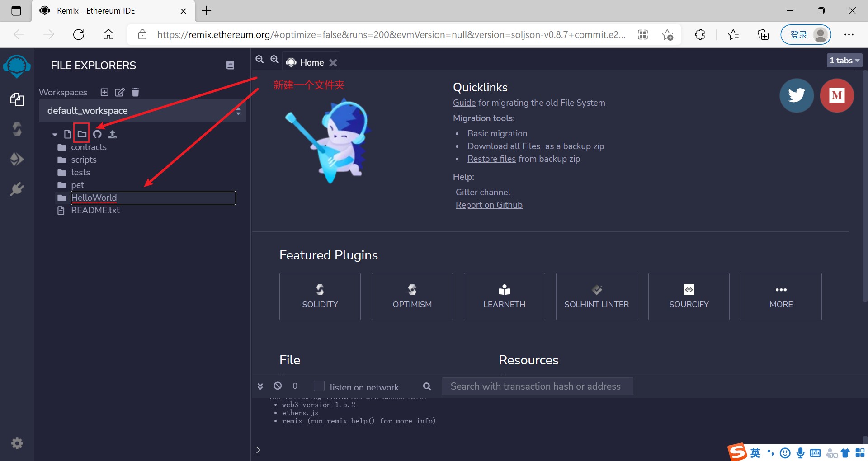Image resolution: width=868 pixels, height=461 pixels.
Task: Click Sogou input method tray icon
Action: click(x=737, y=452)
